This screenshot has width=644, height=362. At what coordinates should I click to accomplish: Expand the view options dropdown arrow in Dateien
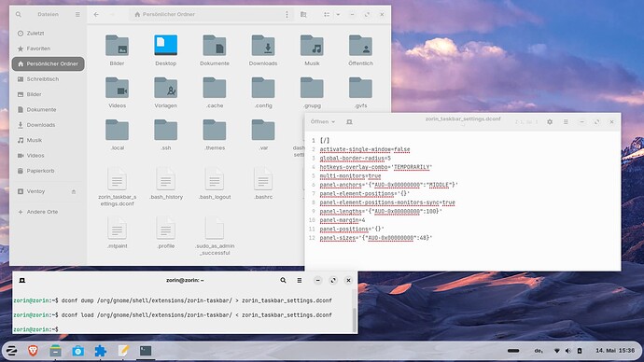click(x=338, y=14)
